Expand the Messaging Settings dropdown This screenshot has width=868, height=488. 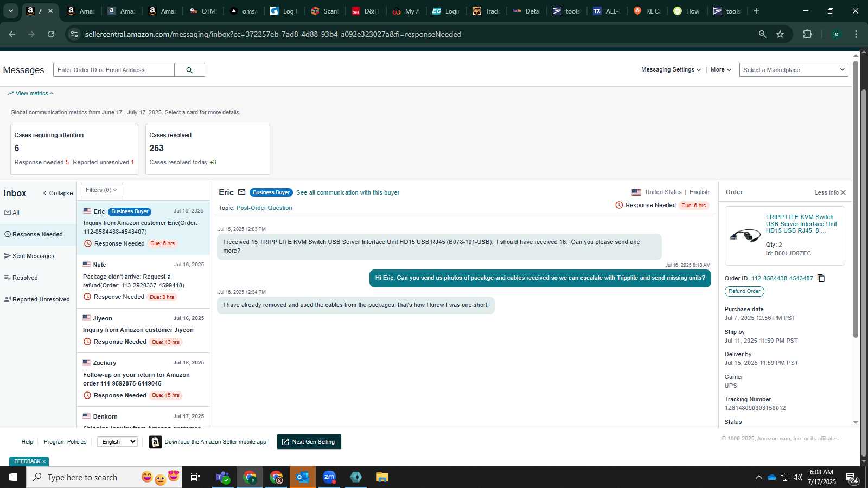671,70
